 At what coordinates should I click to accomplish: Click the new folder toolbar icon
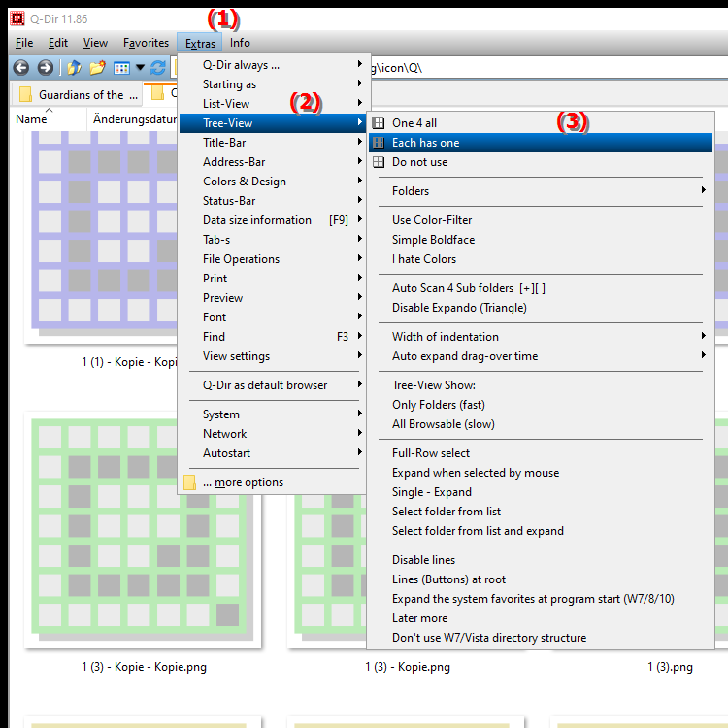(x=97, y=68)
